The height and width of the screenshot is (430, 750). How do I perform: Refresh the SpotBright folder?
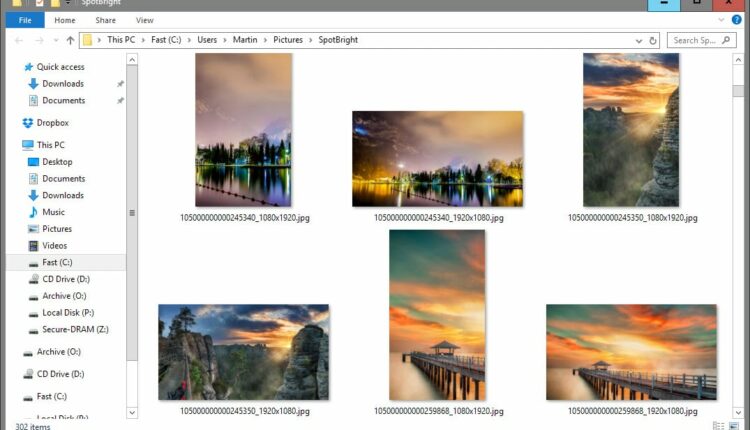tap(652, 41)
